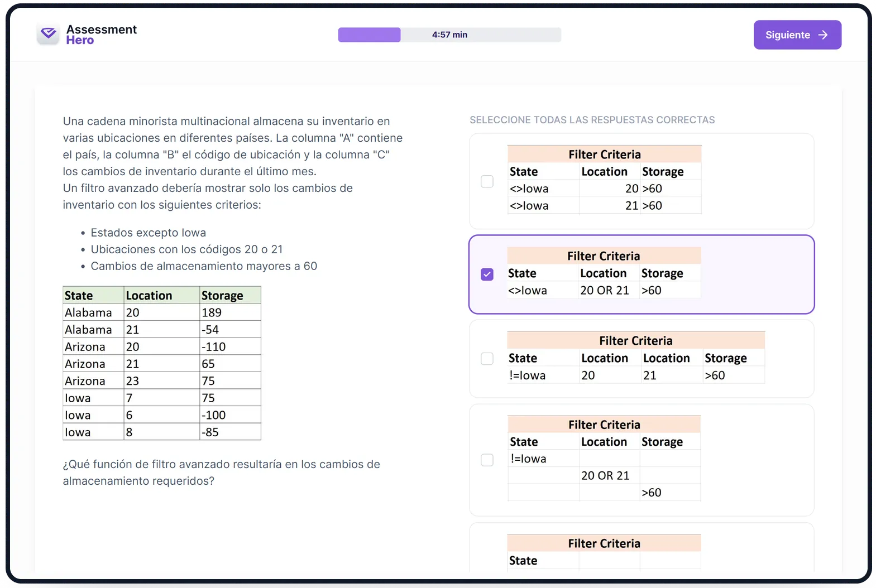Uncheck the selected '20 OR 21' answer checkbox
Screen dimensions: 876x588
point(487,274)
